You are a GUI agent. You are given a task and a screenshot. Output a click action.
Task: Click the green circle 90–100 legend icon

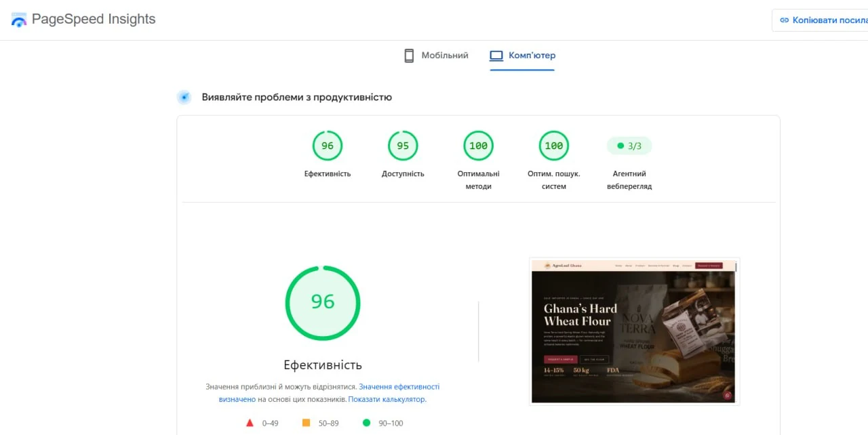pyautogui.click(x=366, y=423)
